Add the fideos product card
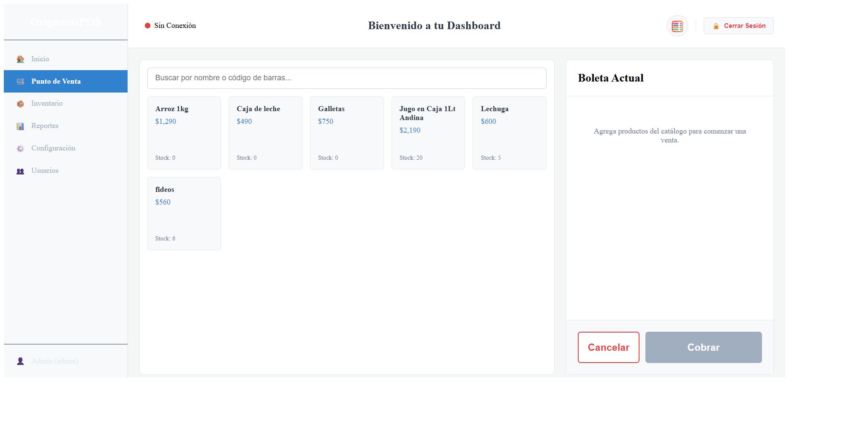 pos(184,213)
